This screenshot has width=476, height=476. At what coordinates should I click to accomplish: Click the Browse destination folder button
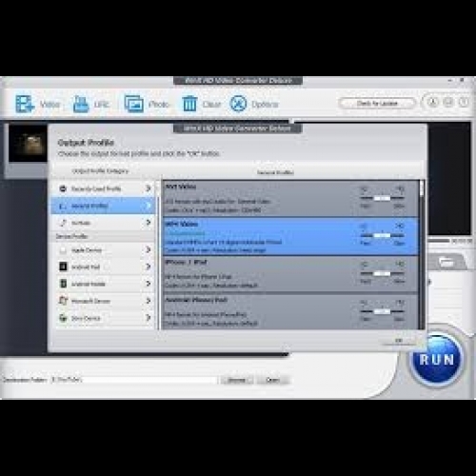click(237, 380)
